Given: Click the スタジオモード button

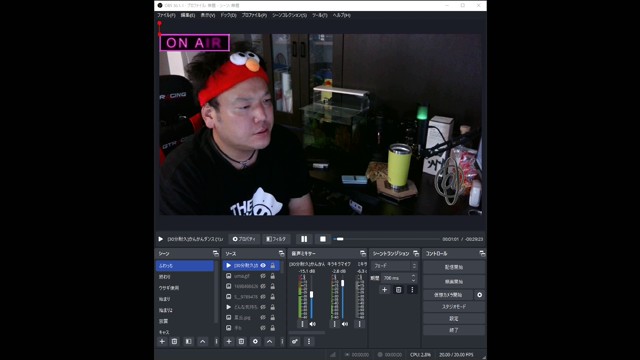Looking at the screenshot, I should point(454,307).
